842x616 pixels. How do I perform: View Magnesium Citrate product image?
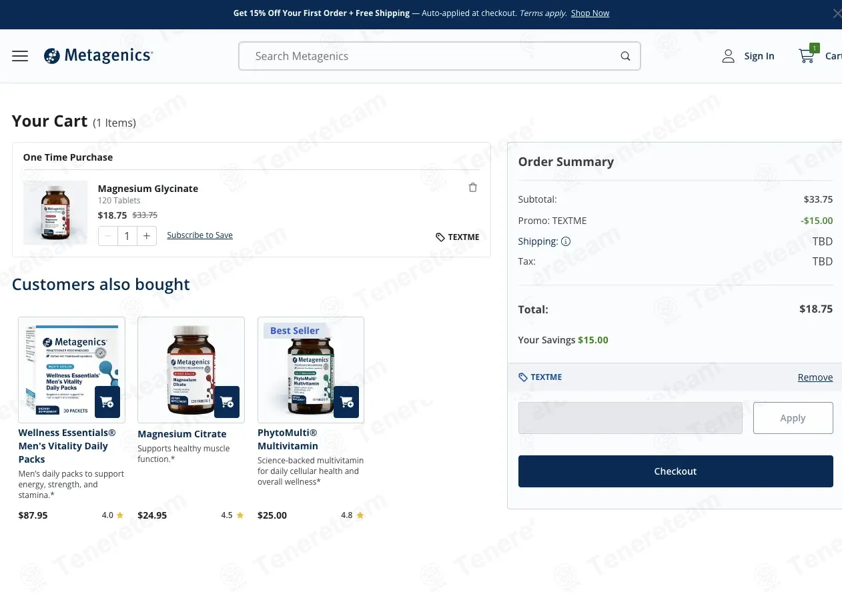click(x=191, y=369)
